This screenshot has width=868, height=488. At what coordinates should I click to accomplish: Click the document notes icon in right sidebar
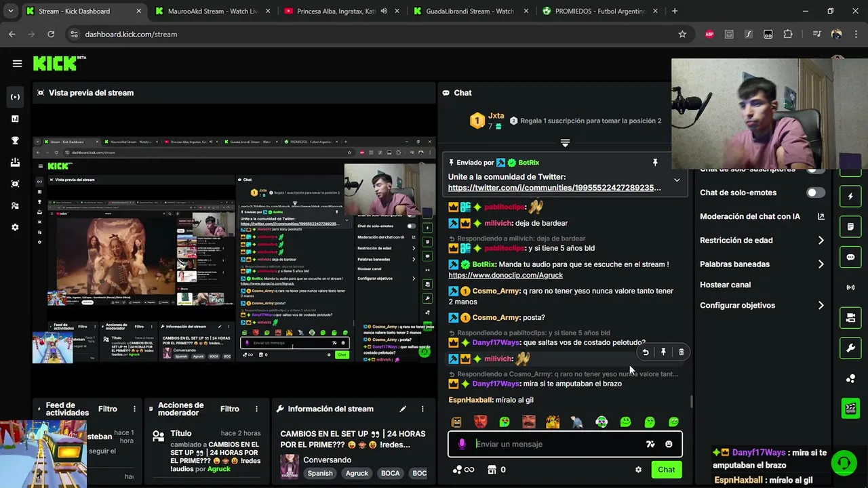pyautogui.click(x=850, y=226)
